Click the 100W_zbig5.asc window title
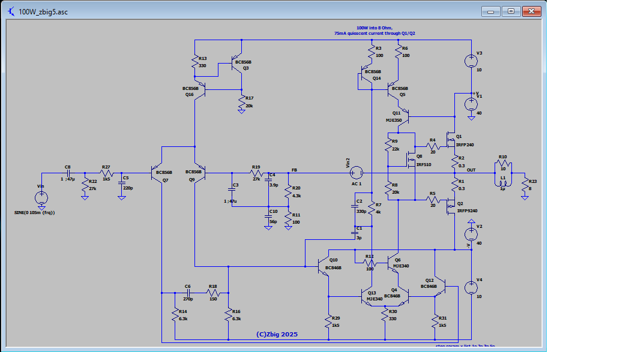644x352 pixels. (43, 12)
